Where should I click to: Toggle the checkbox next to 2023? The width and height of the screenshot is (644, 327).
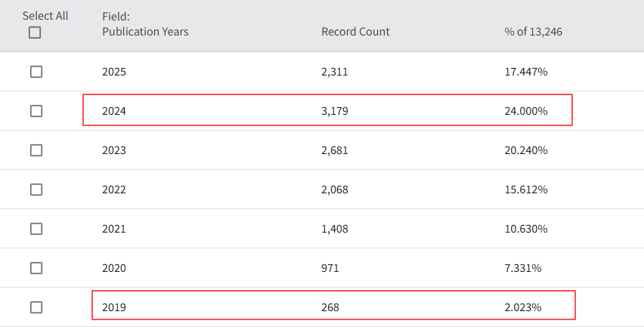pos(36,150)
